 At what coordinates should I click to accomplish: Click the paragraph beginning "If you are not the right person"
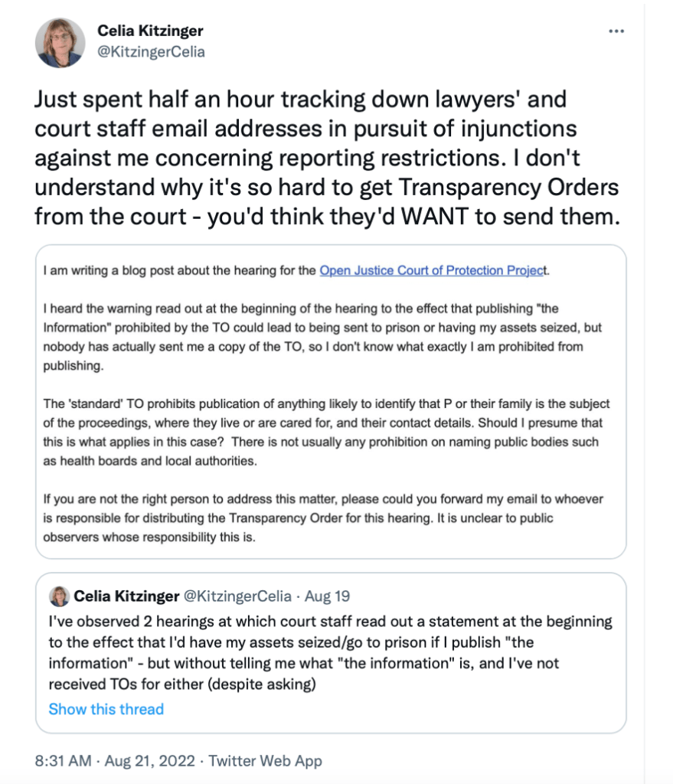(x=322, y=518)
